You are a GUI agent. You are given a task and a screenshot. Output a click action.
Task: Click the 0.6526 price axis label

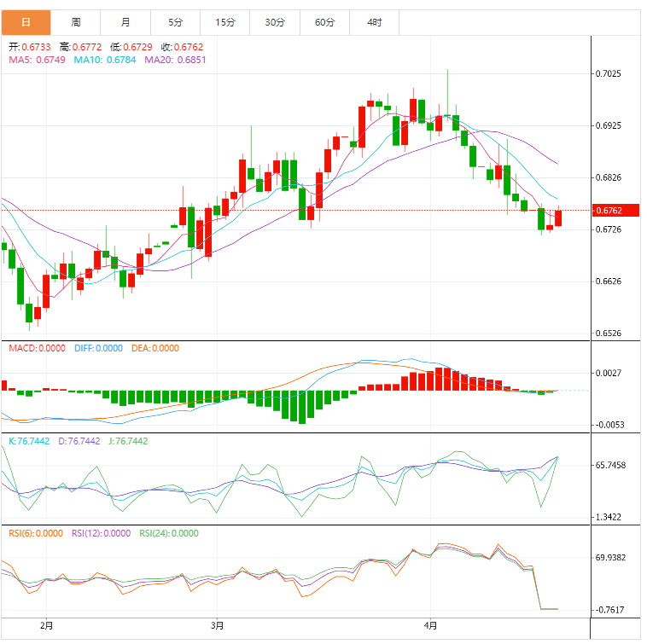(x=609, y=334)
